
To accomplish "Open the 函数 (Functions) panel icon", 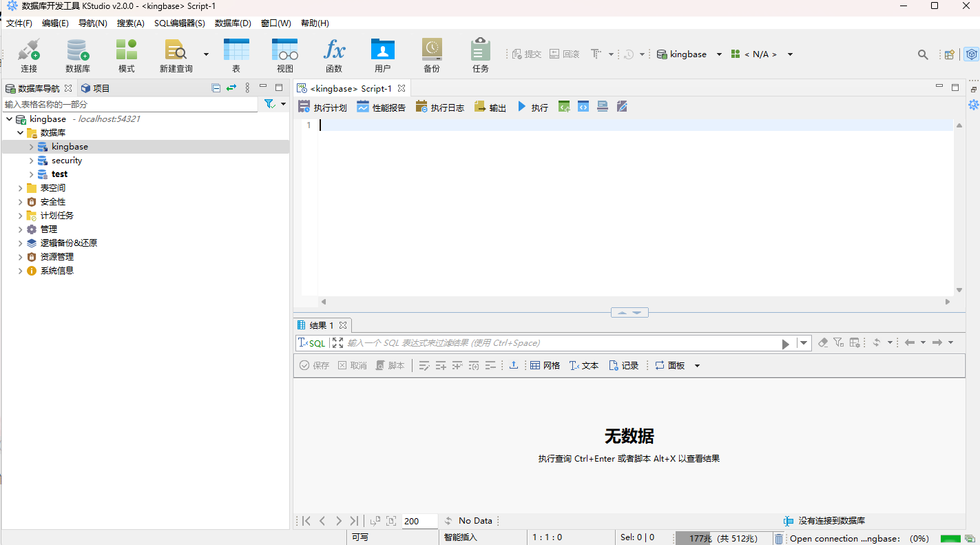I will pos(335,54).
